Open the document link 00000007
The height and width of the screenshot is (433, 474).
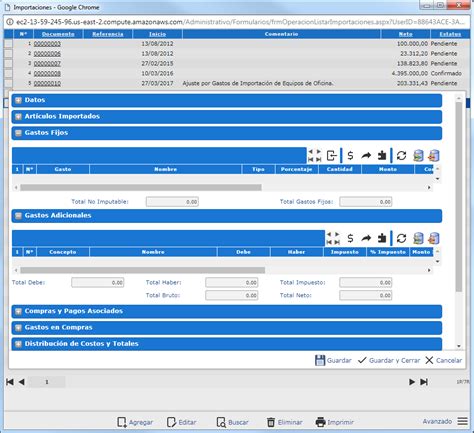pyautogui.click(x=47, y=63)
